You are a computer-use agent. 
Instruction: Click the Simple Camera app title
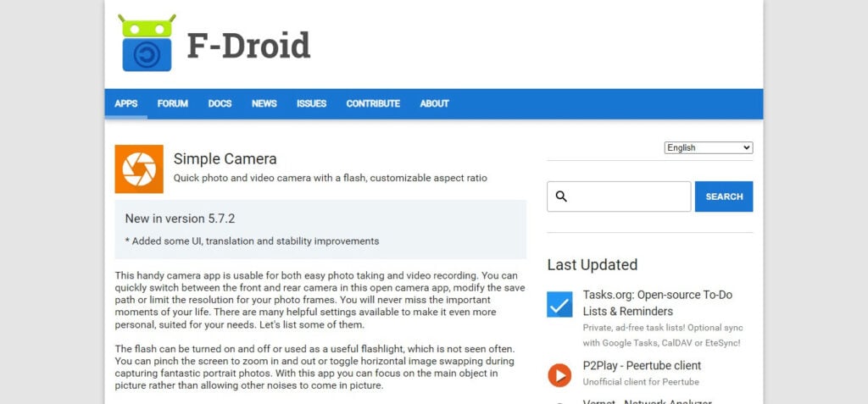click(x=225, y=159)
